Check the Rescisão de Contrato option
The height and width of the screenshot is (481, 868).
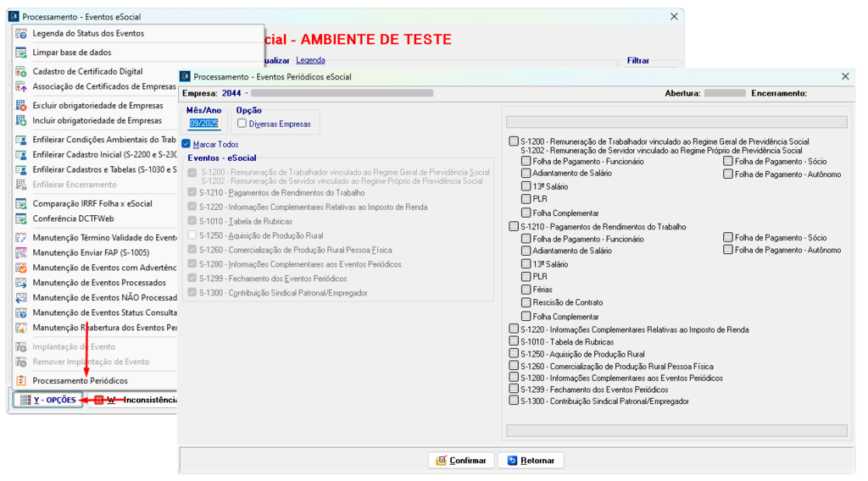(x=526, y=302)
